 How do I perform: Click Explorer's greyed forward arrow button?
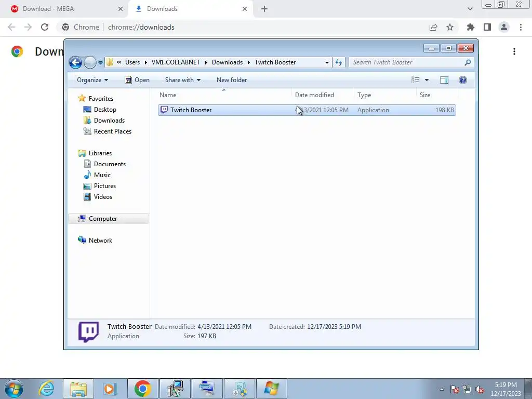click(90, 62)
